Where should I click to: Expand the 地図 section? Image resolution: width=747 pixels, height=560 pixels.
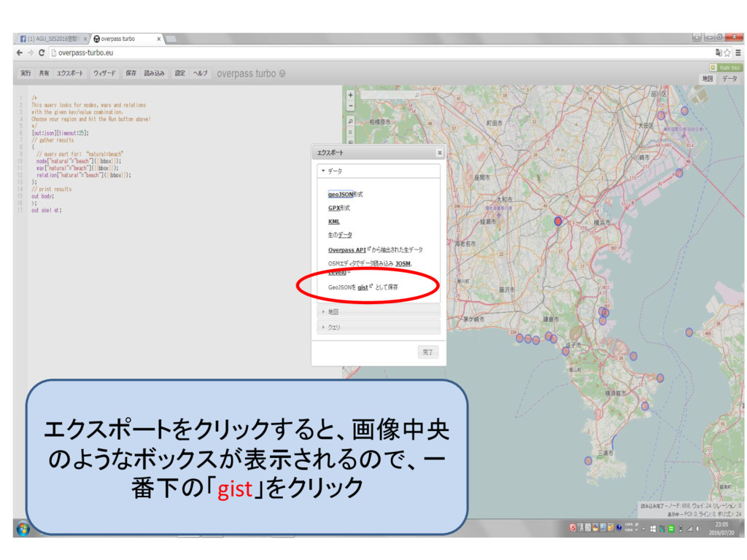[333, 312]
